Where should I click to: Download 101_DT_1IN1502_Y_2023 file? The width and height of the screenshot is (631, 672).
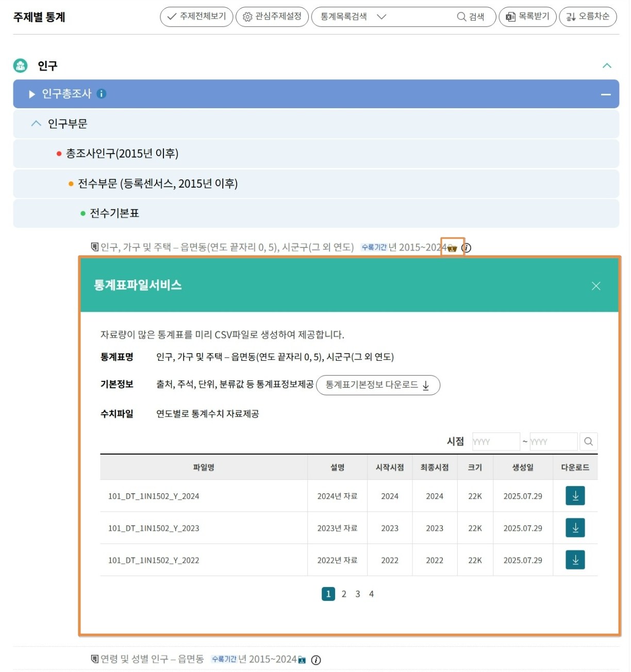[575, 528]
